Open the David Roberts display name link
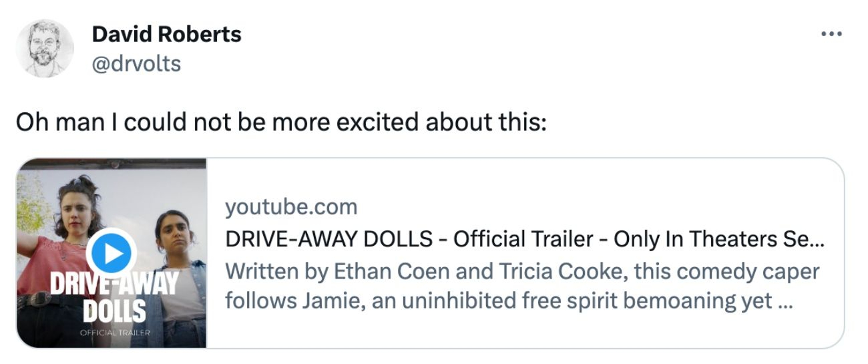 [166, 34]
